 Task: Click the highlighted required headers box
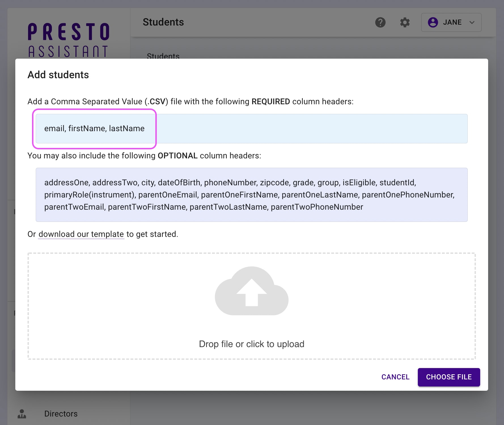(95, 129)
